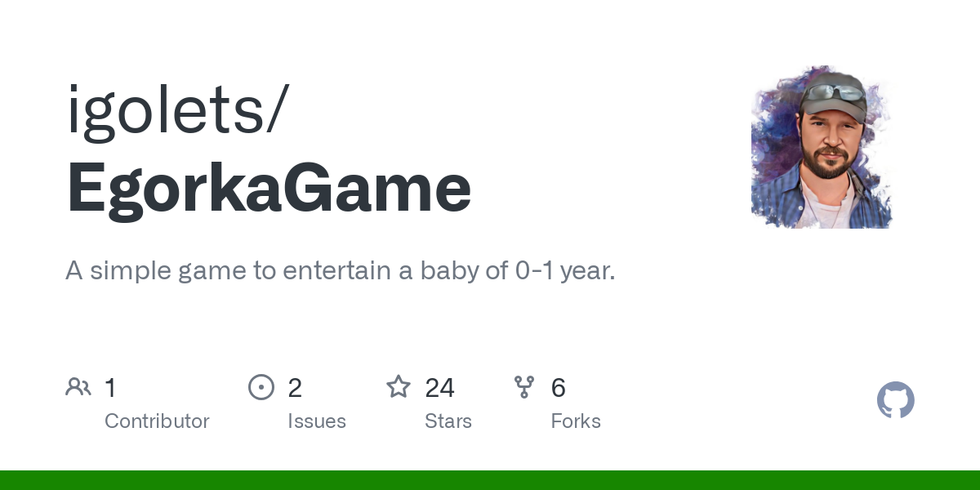The width and height of the screenshot is (980, 490).
Task: Select the 'Contributor' label
Action: pos(157,421)
